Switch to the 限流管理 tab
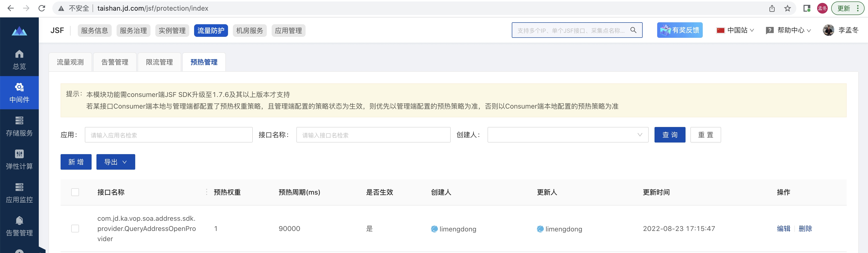868x253 pixels. pos(159,62)
